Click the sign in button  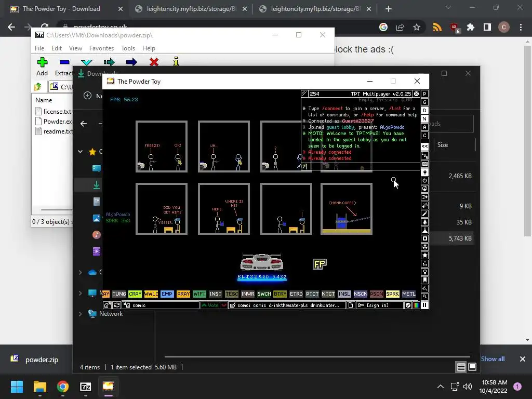tap(379, 305)
